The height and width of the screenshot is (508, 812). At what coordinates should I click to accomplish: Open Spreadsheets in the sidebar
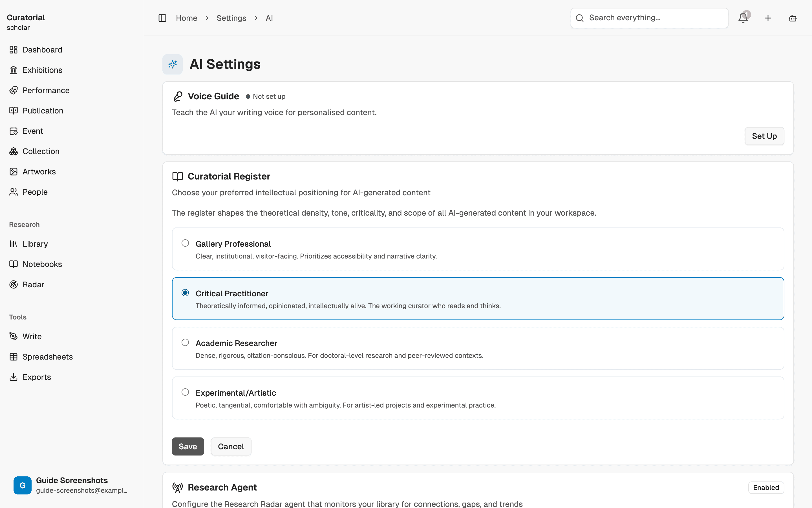(x=48, y=357)
